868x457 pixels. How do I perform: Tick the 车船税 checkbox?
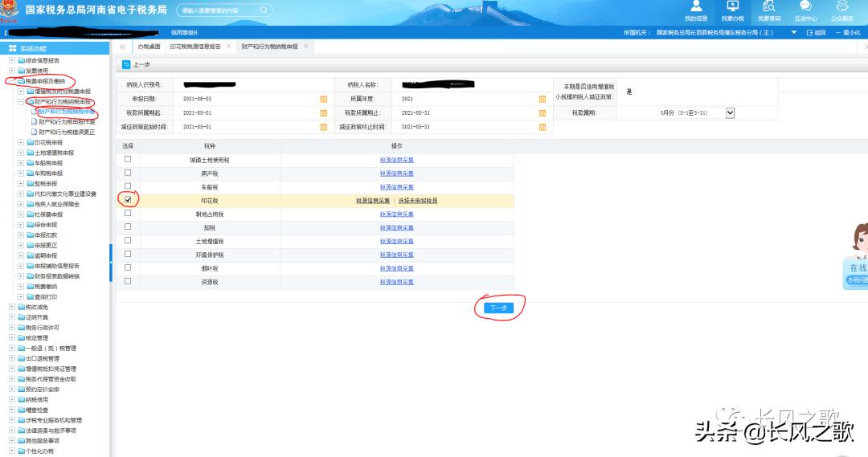pos(128,186)
